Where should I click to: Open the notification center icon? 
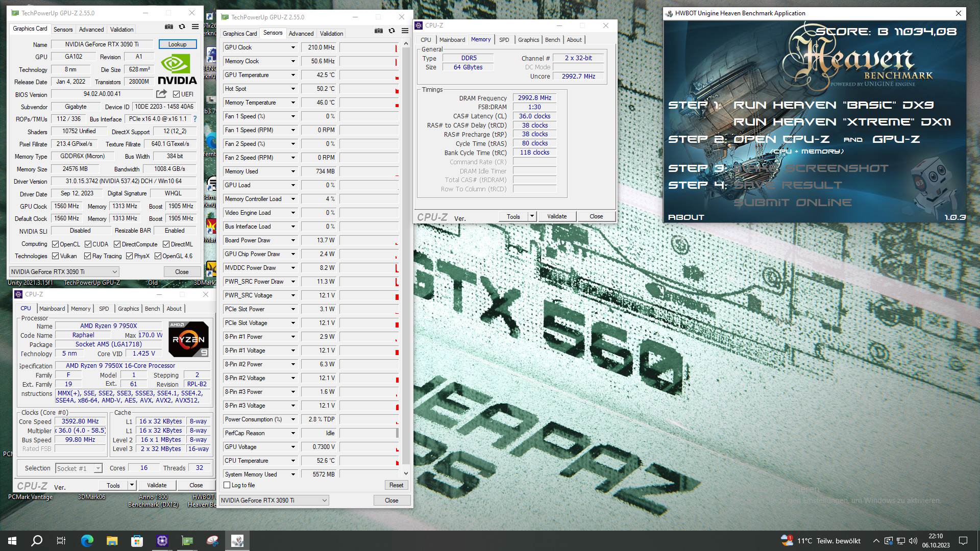(963, 541)
